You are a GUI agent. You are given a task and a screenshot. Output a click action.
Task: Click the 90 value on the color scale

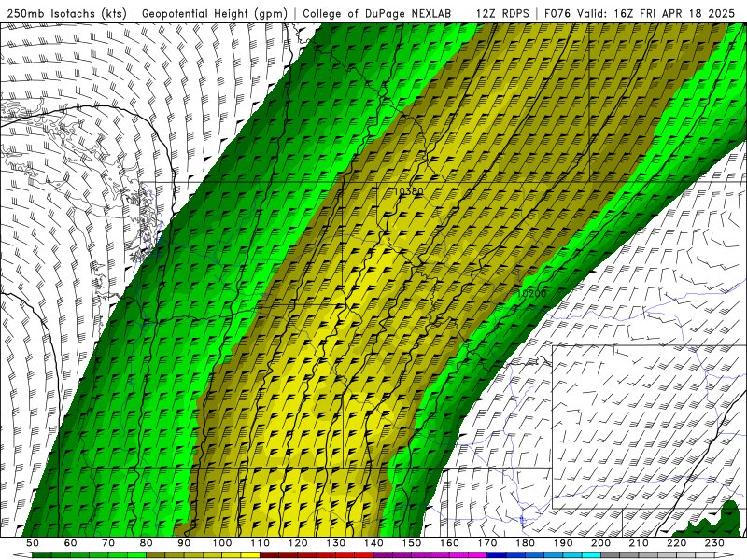(184, 543)
